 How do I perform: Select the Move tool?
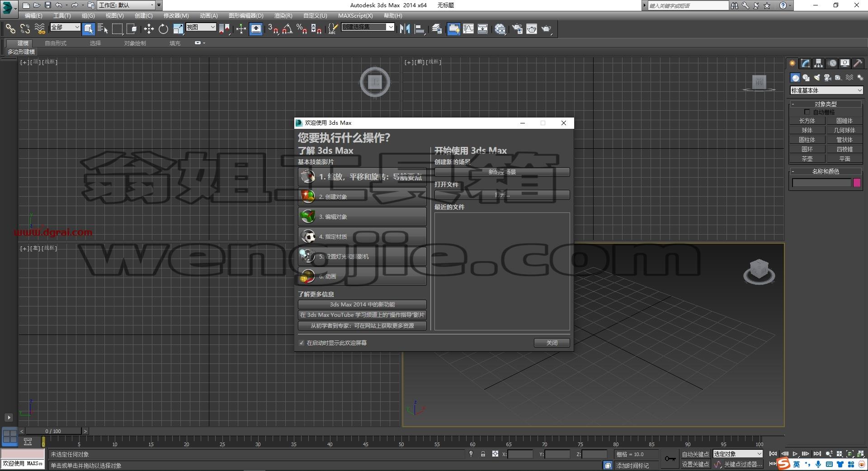click(x=149, y=29)
